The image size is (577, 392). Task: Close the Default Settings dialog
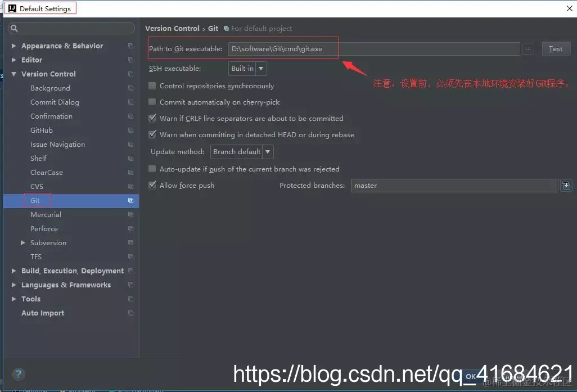coord(569,8)
